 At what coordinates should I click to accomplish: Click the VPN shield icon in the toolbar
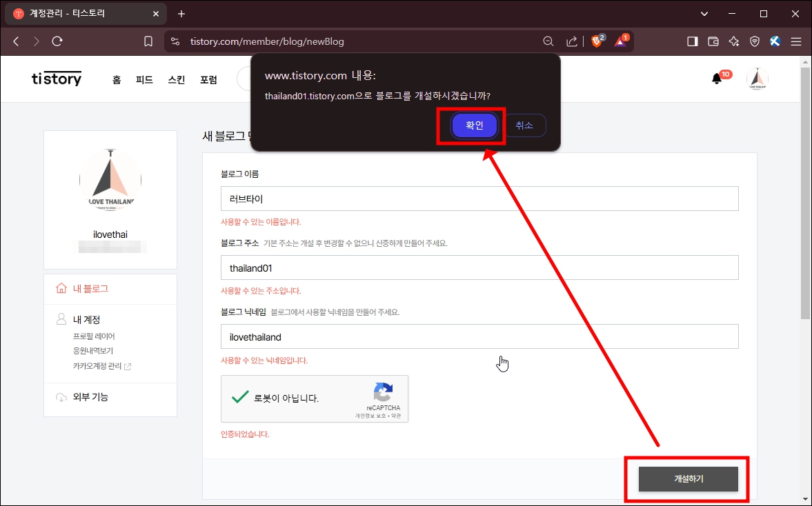tap(754, 41)
